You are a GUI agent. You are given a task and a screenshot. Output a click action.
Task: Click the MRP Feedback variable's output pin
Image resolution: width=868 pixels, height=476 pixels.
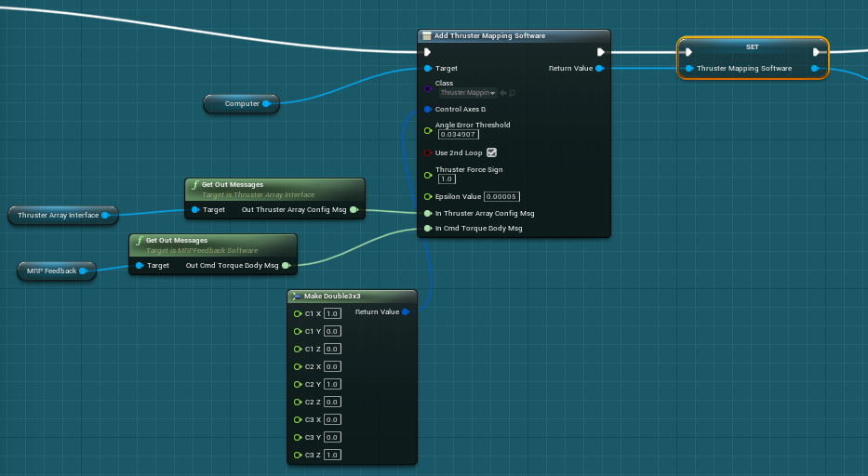[83, 271]
